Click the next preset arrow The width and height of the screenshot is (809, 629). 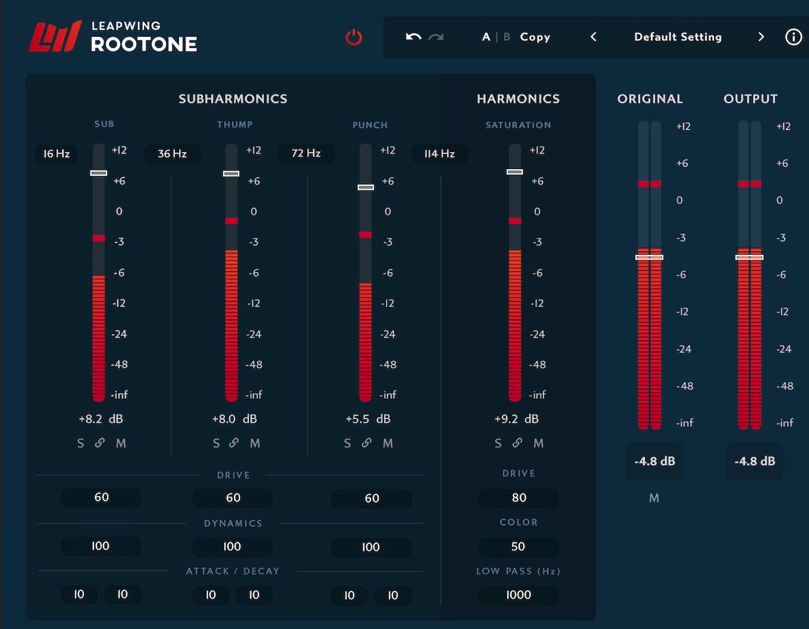[760, 37]
